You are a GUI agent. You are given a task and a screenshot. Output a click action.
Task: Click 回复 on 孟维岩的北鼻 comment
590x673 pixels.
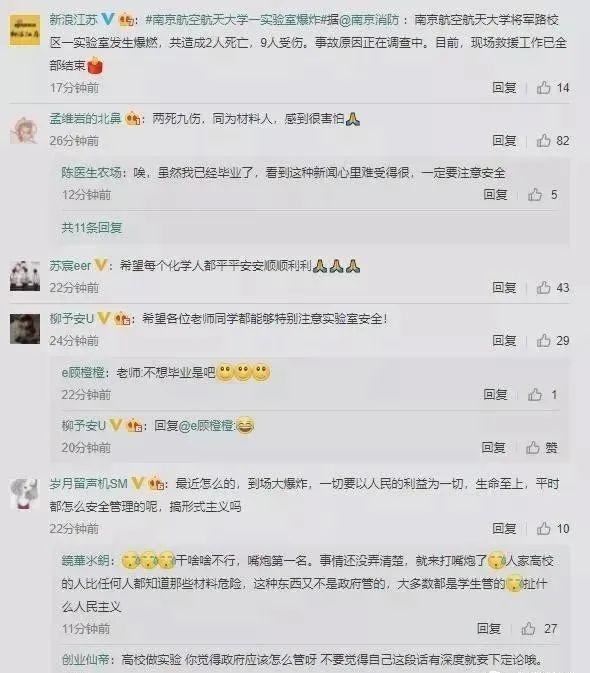[504, 140]
